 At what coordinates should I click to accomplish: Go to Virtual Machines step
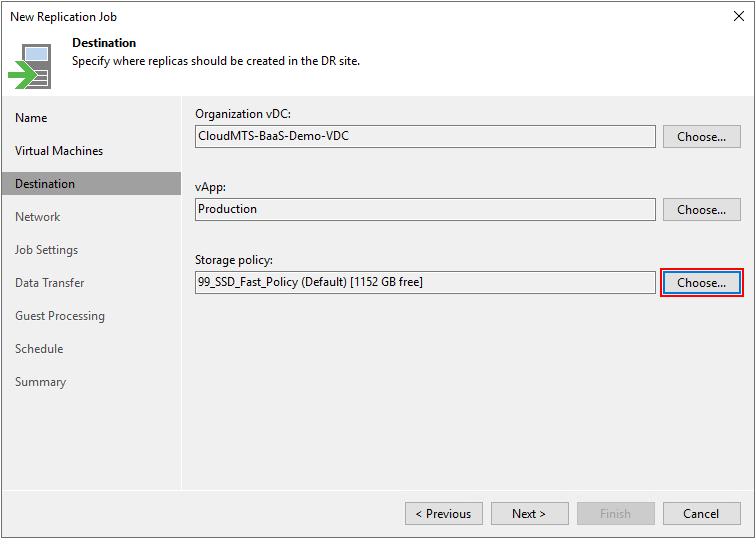pyautogui.click(x=59, y=151)
